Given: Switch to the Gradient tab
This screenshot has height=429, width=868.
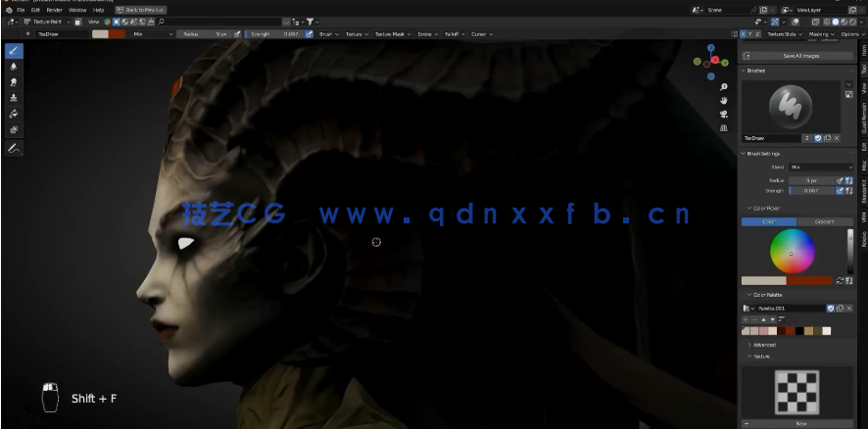Looking at the screenshot, I should 825,222.
